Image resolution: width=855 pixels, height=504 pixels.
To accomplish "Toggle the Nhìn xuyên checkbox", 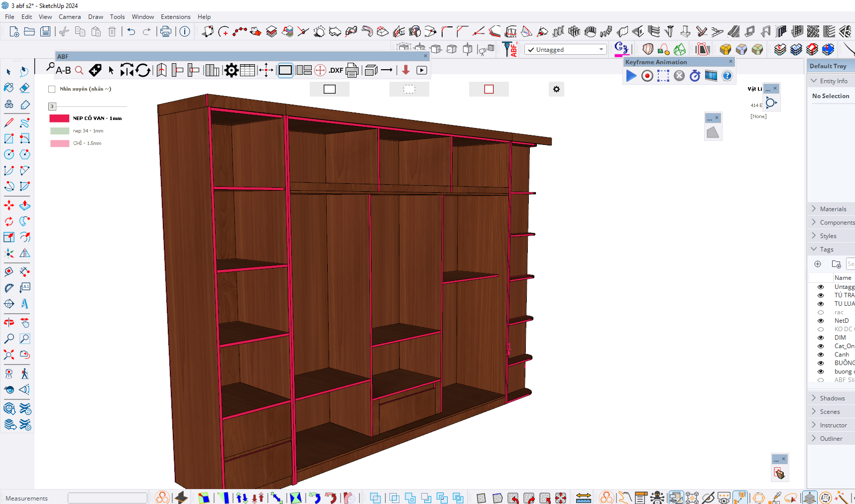I will point(52,89).
